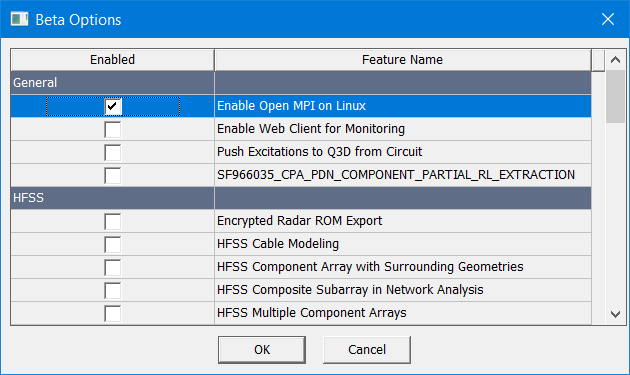Confirm with the OK button
Screen dimensions: 630x375
(262, 350)
